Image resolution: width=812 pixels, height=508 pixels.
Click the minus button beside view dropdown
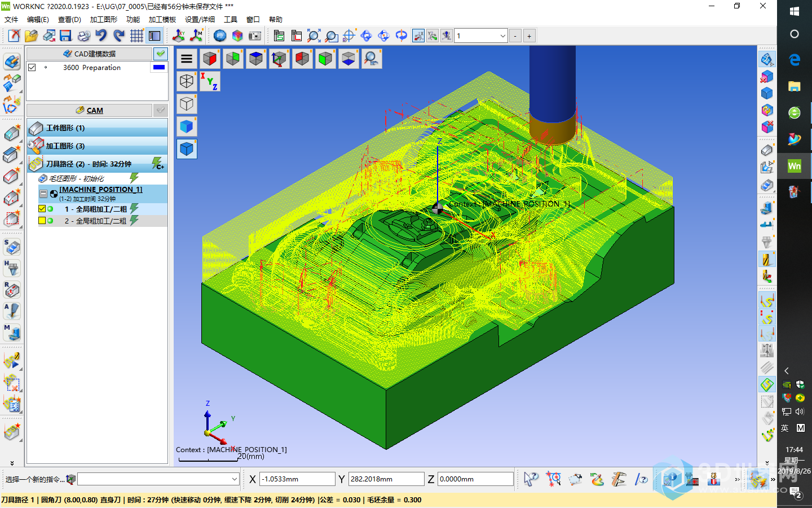(x=515, y=36)
